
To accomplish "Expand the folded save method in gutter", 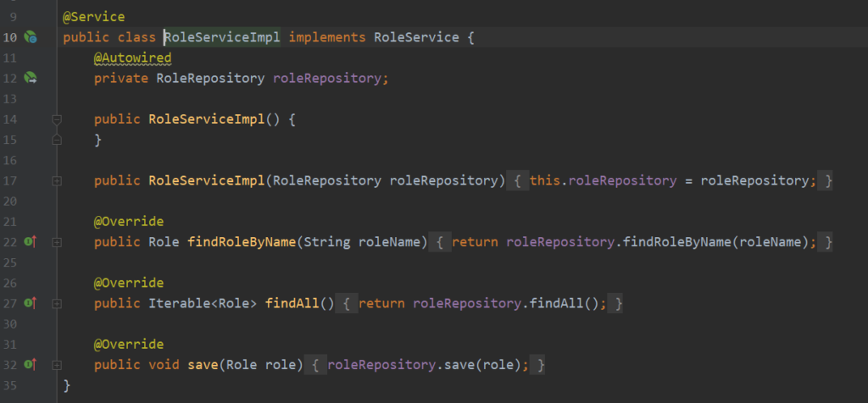I will click(57, 364).
